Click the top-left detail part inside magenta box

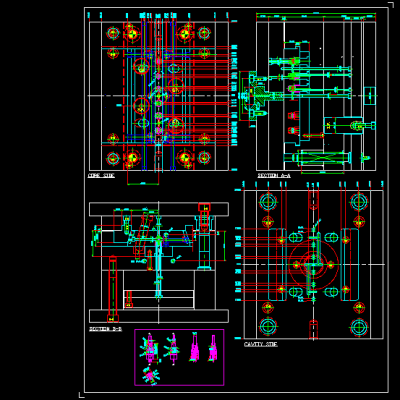coord(149,348)
